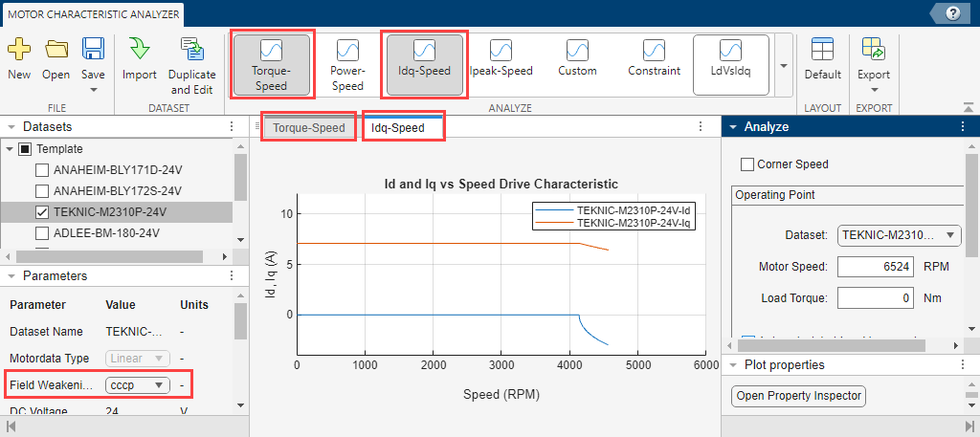The image size is (980, 437).
Task: Uncheck the TEKNIC-M2310P-24V dataset
Action: pyautogui.click(x=42, y=211)
